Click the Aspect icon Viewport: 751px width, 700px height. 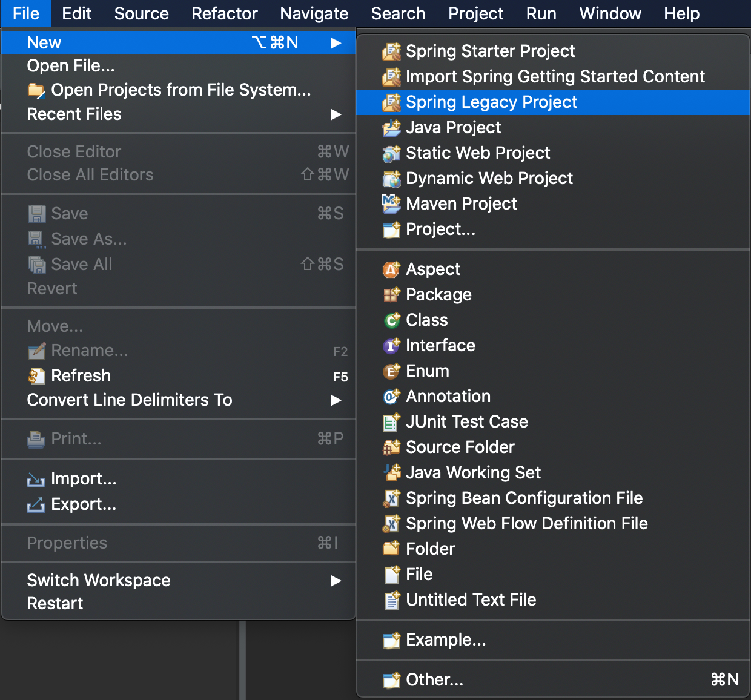click(391, 269)
